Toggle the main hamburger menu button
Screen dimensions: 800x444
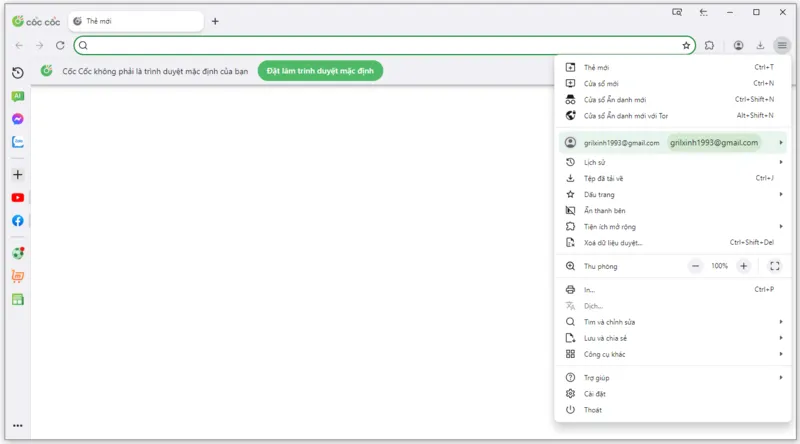click(x=782, y=45)
